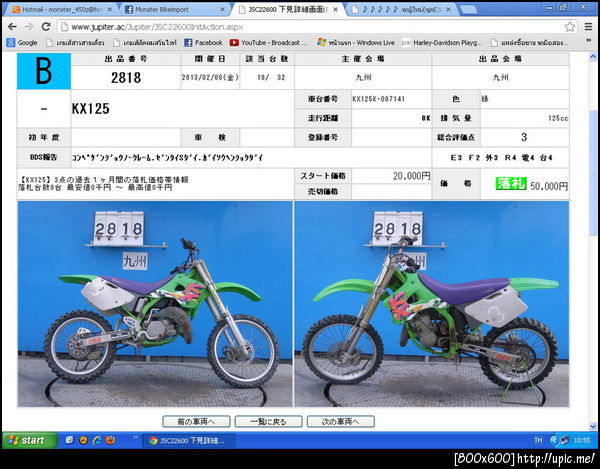This screenshot has width=600, height=469.
Task: Open the YouTube - Broadcast bookmark
Action: coord(268,42)
